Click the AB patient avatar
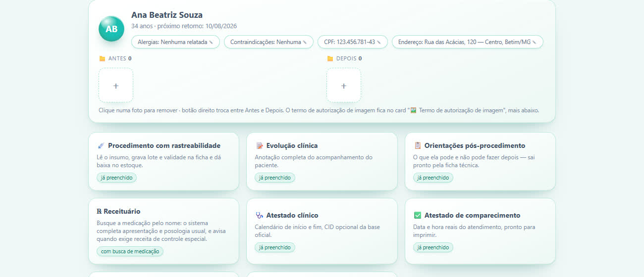 click(111, 29)
